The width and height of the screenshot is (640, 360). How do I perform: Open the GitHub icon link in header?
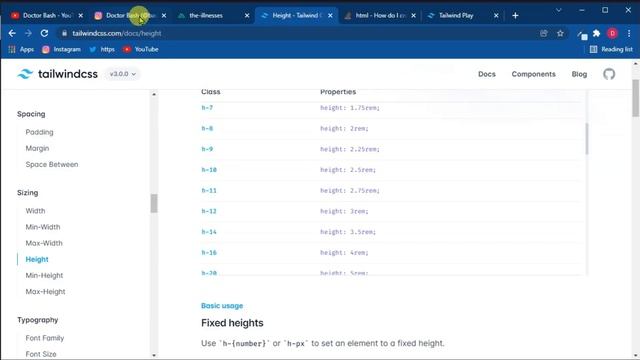(x=609, y=74)
